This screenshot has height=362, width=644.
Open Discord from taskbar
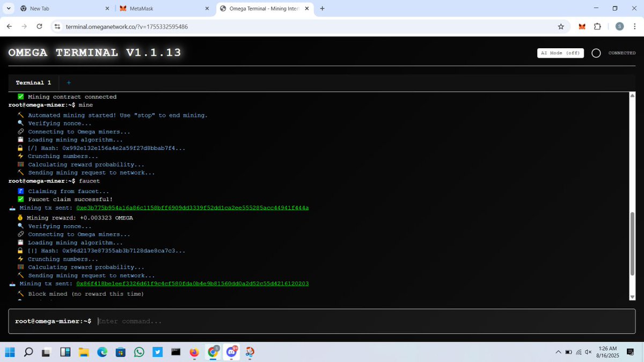(x=232, y=352)
